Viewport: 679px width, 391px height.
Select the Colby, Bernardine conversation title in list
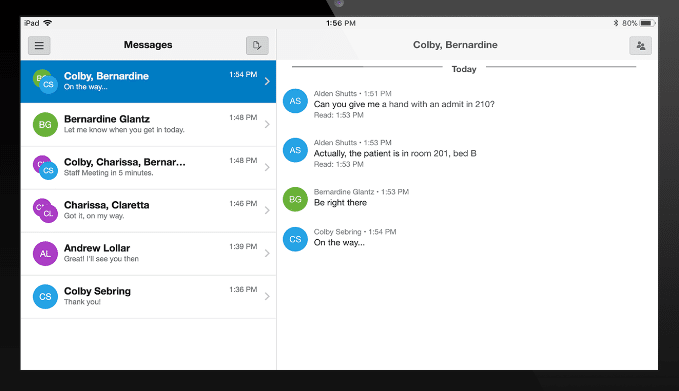tap(106, 76)
